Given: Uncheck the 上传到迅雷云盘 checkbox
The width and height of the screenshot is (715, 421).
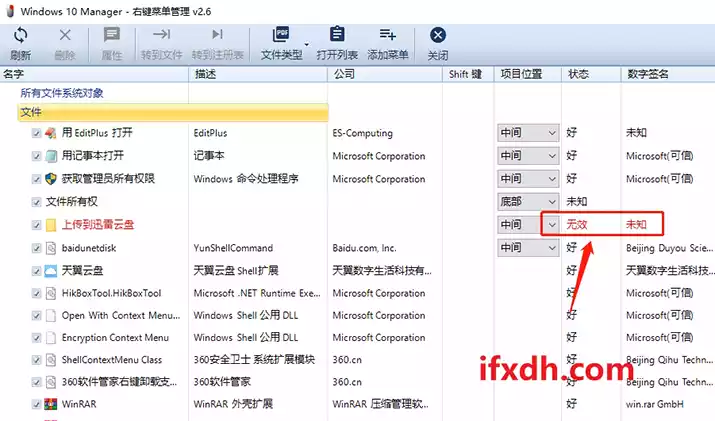Looking at the screenshot, I should (x=36, y=225).
